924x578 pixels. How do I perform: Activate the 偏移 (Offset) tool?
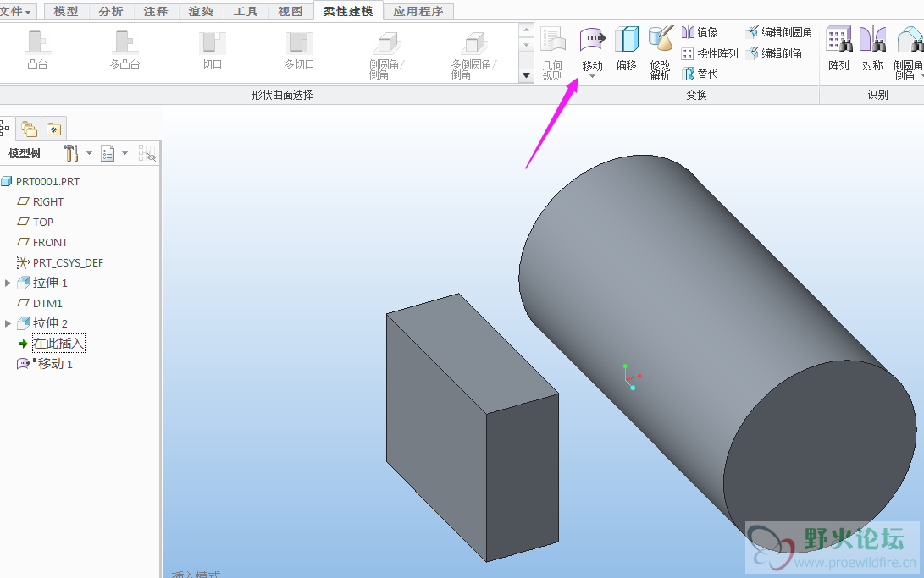pyautogui.click(x=627, y=48)
